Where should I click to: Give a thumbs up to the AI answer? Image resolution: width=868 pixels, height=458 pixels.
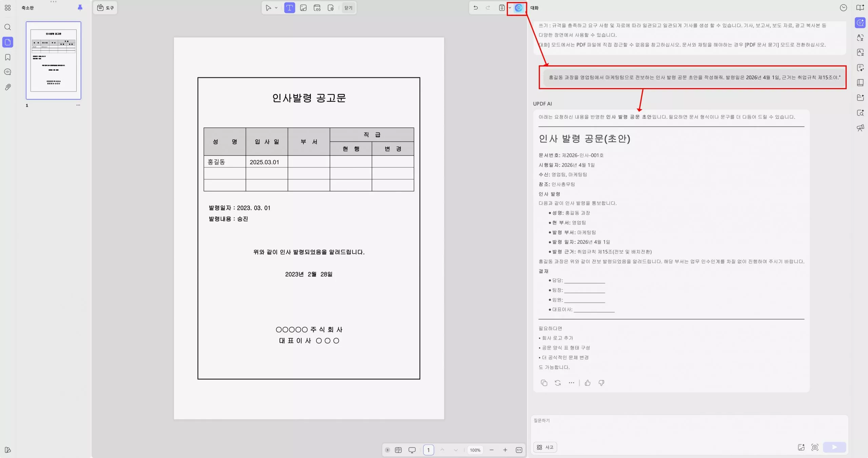[587, 383]
